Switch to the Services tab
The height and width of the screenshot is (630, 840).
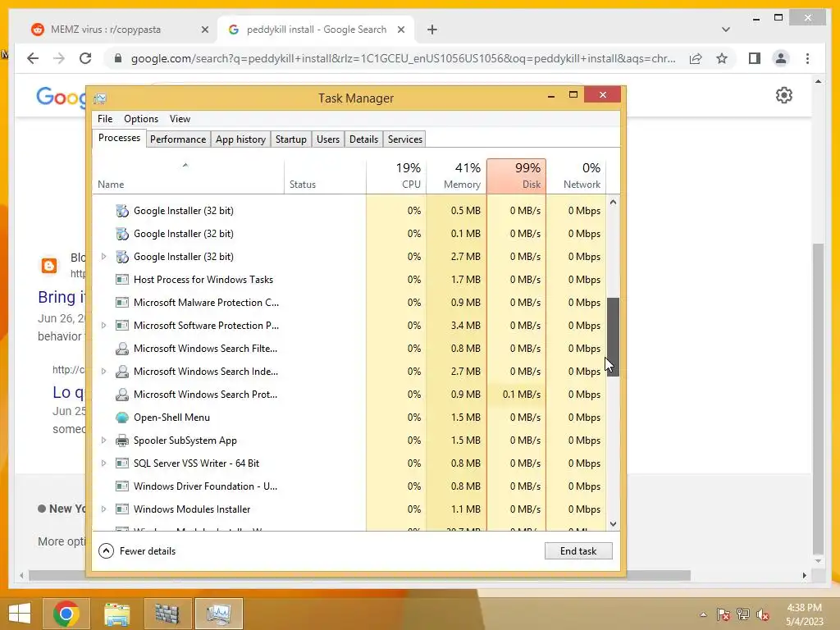[405, 139]
